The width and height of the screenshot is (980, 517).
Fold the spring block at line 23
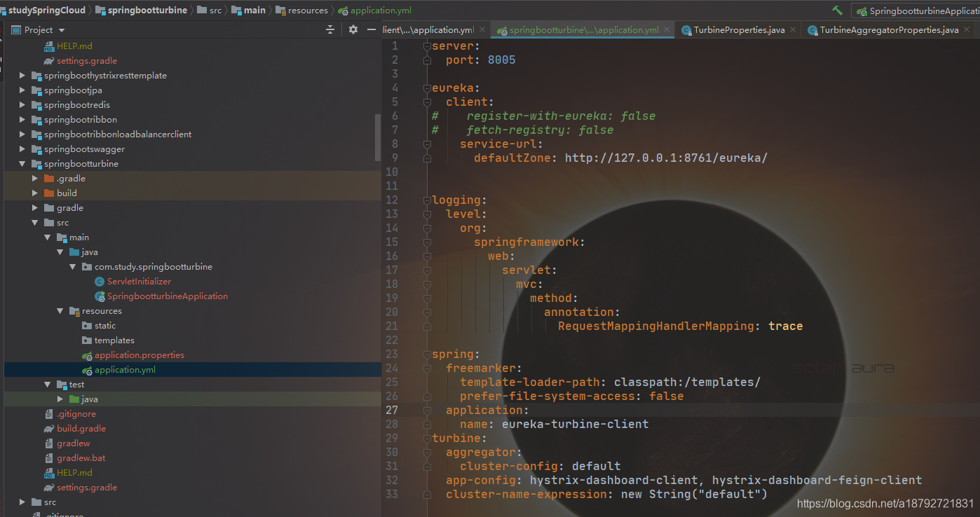click(x=426, y=354)
